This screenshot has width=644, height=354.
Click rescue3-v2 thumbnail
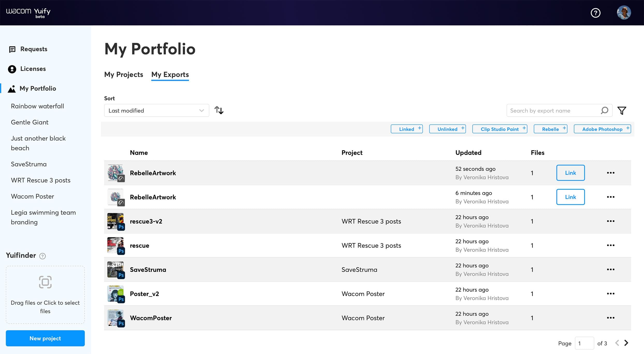tap(116, 221)
